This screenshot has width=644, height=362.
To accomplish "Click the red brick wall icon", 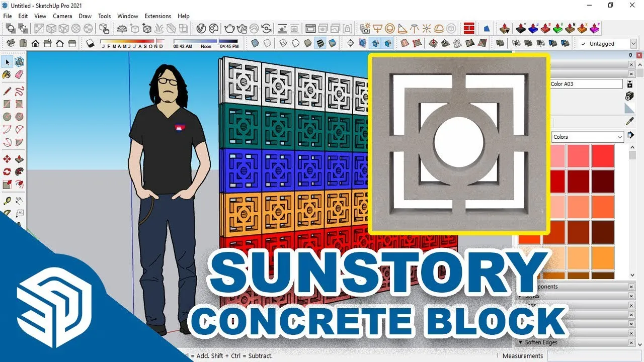I will point(469,29).
